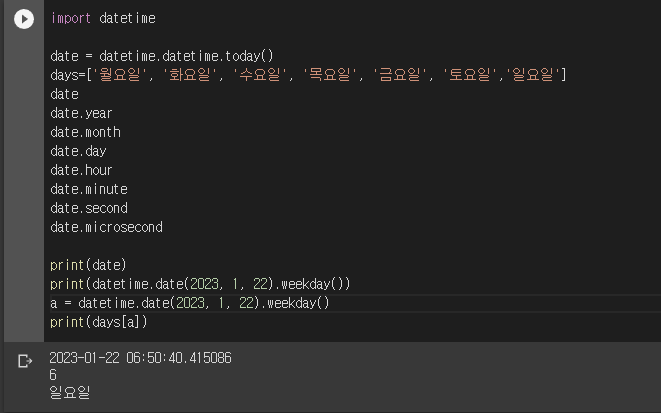Place cursor on 'date = datetime.datetime.today()' line
Screen dimensions: 661x413
click(162, 56)
